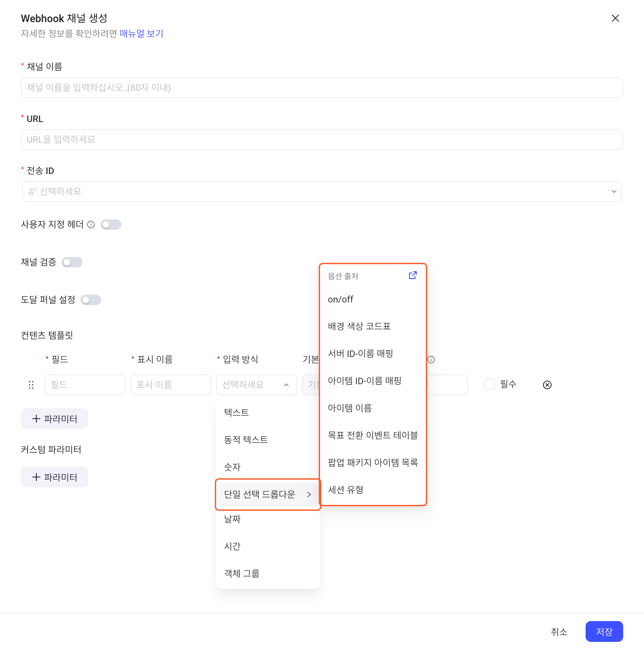Check the 필수 checkbox

click(x=489, y=384)
